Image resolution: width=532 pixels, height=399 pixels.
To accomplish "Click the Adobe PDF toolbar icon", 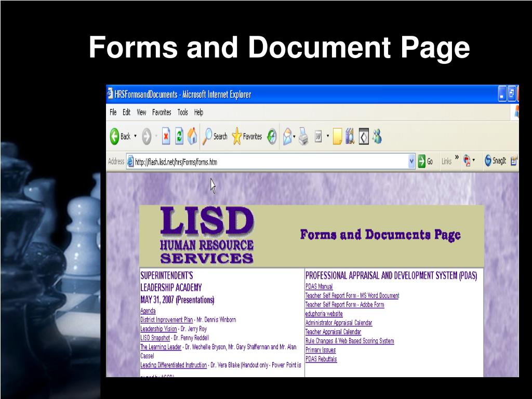I will [x=467, y=161].
